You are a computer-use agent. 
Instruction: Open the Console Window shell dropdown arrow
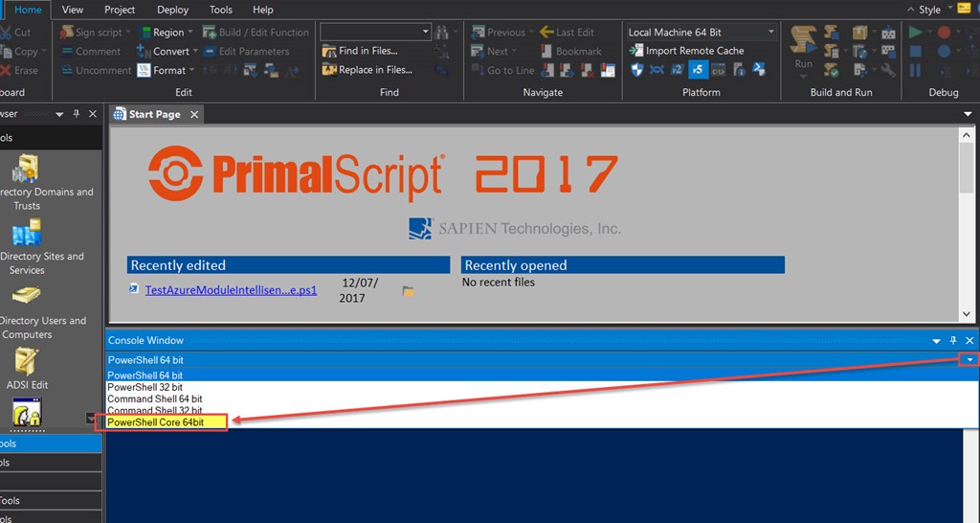pos(970,360)
